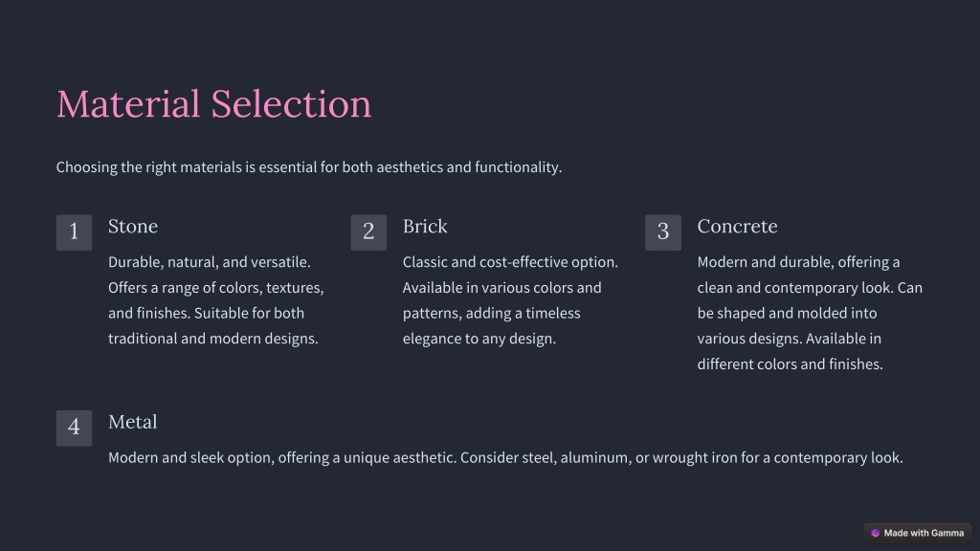Image resolution: width=980 pixels, height=551 pixels.
Task: Click the words timeless elegance in the Brick text
Action: click(491, 325)
